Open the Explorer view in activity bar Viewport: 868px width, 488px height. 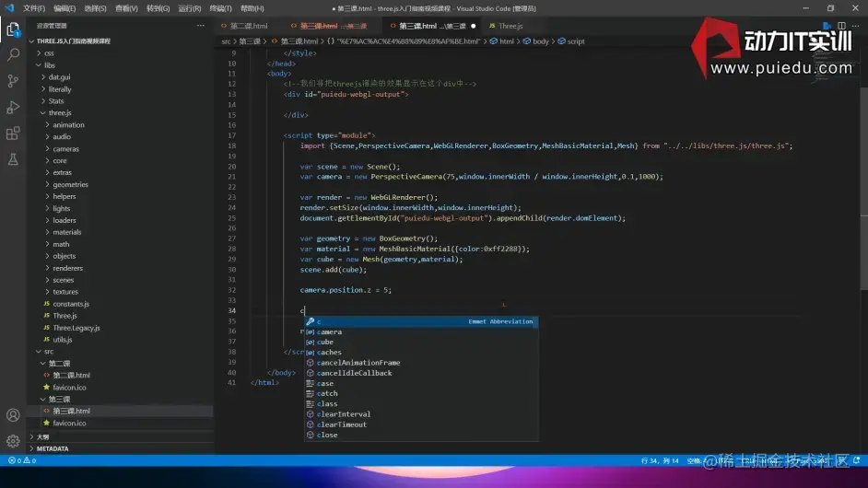[13, 29]
